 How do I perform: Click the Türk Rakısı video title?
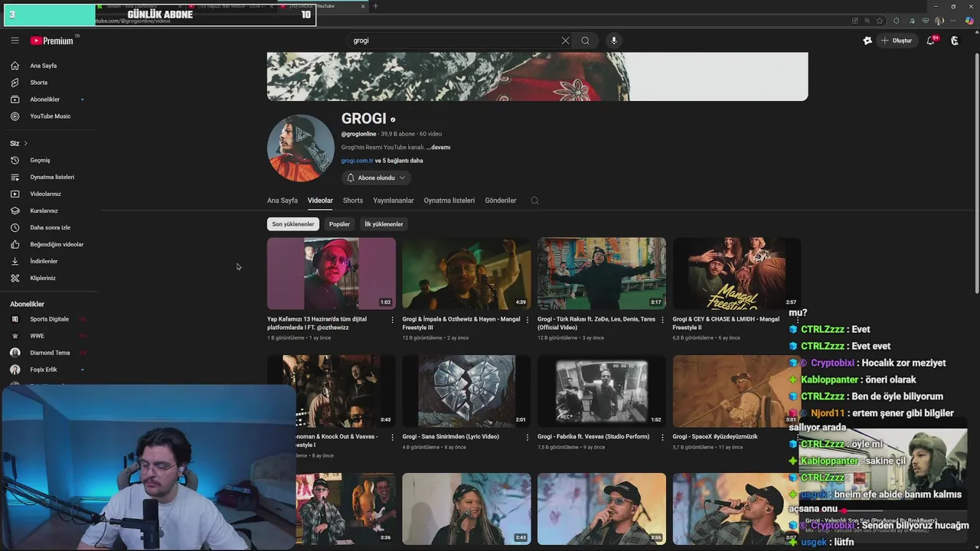click(x=596, y=323)
